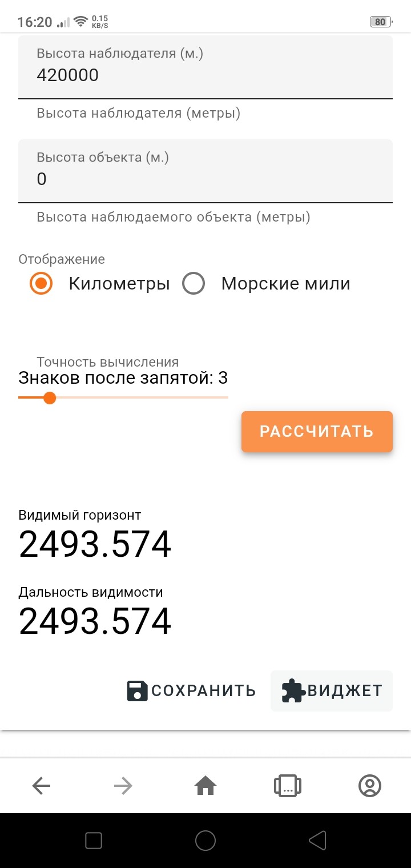Screen dimensions: 411x868
Task: Click the ВИДЖЕТ button label
Action: tap(345, 691)
